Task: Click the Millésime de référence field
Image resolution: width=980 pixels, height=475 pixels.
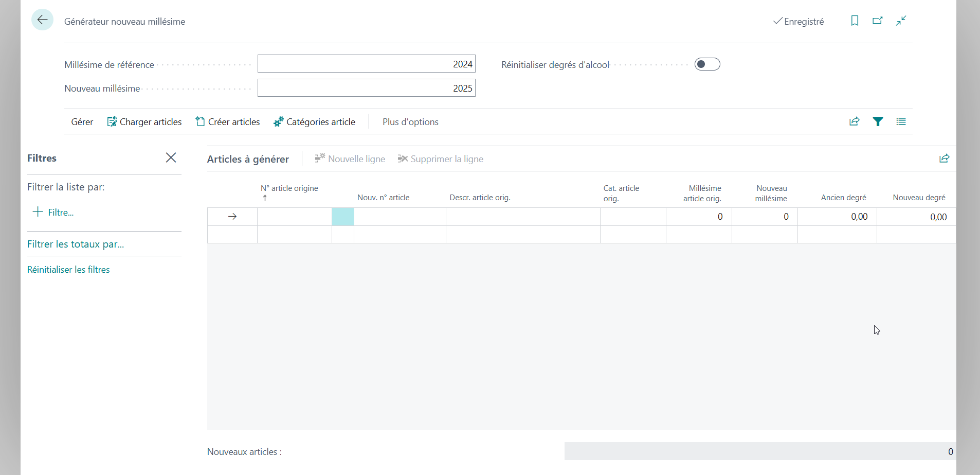Action: coord(366,64)
